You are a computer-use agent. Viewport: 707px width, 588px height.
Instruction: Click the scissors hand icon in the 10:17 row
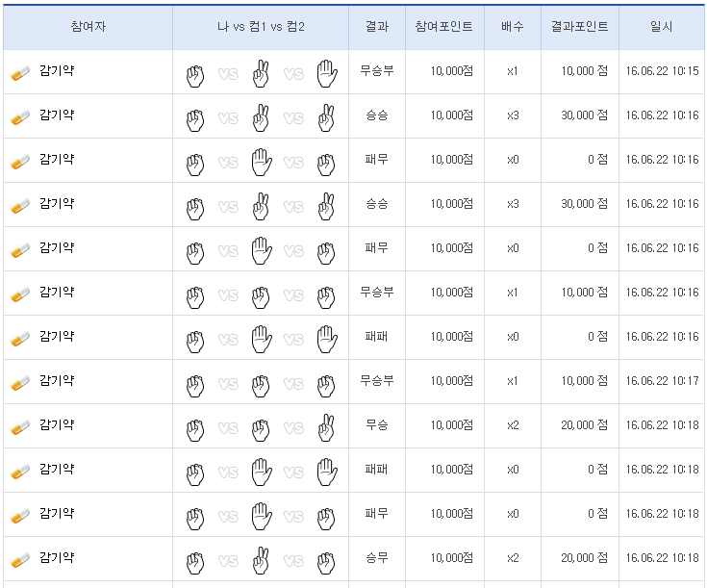(x=261, y=382)
